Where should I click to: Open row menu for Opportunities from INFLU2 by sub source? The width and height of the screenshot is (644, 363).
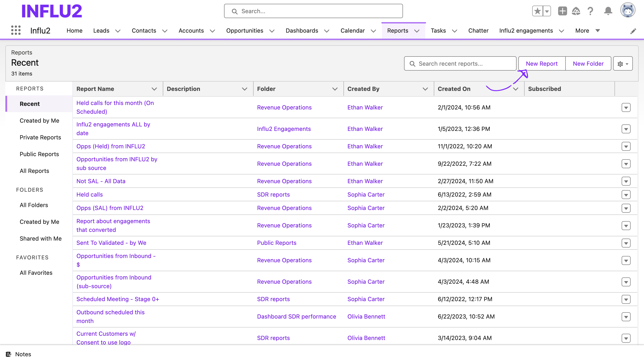pos(626,164)
